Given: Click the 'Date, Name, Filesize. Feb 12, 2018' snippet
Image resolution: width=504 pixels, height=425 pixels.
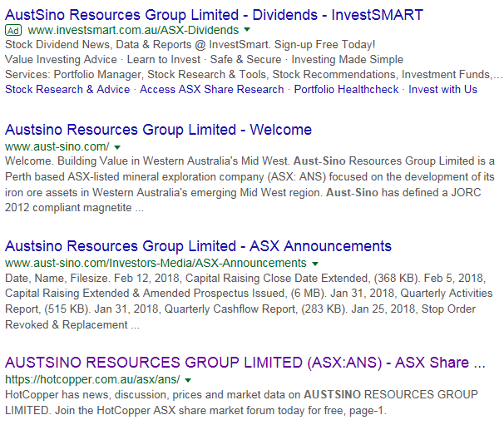Looking at the screenshot, I should [249, 301].
